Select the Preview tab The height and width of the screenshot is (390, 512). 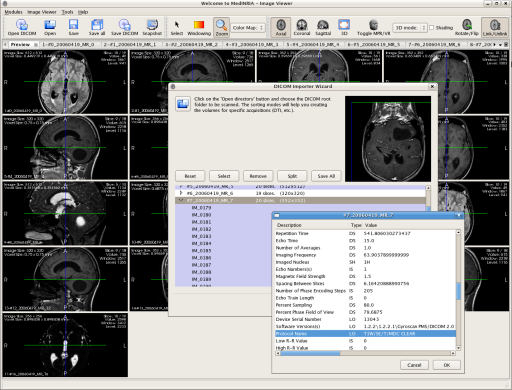20,44
